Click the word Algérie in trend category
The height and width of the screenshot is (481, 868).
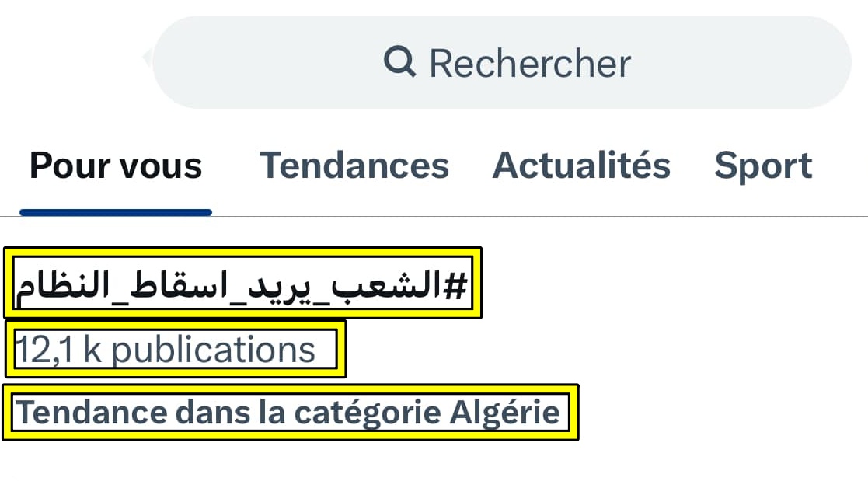(505, 412)
